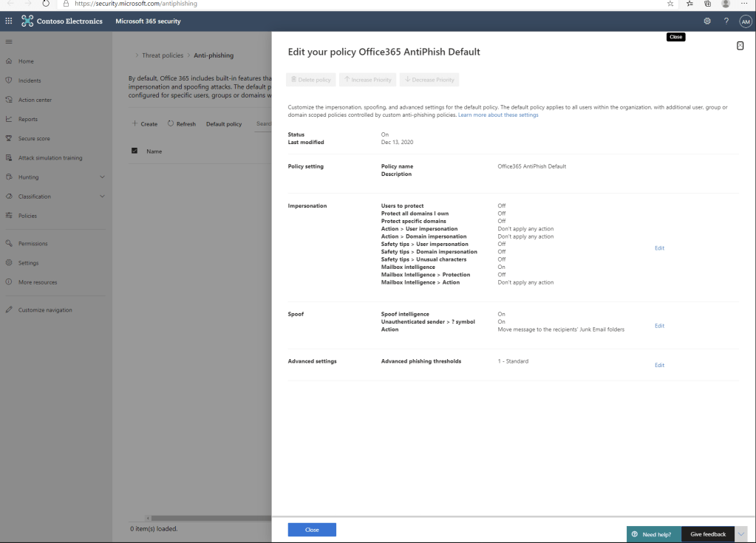Toggle the select-all checkbox beside Name
This screenshot has height=543, width=756.
[134, 151]
